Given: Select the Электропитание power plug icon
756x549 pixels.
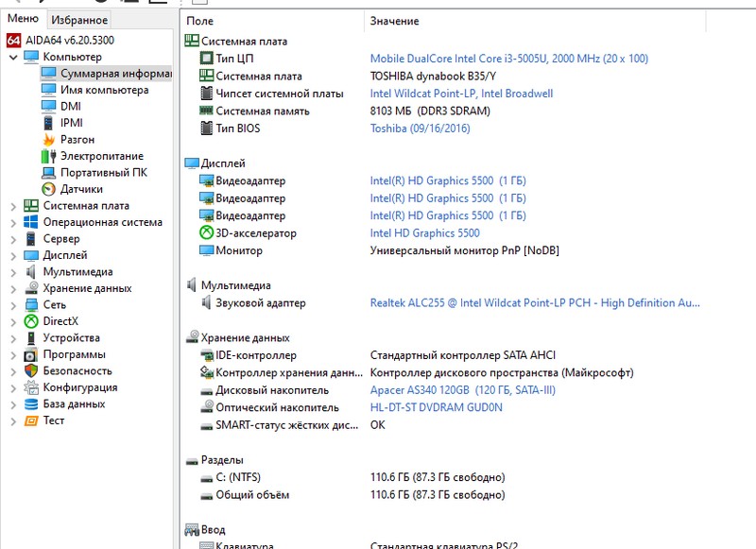Looking at the screenshot, I should point(49,156).
